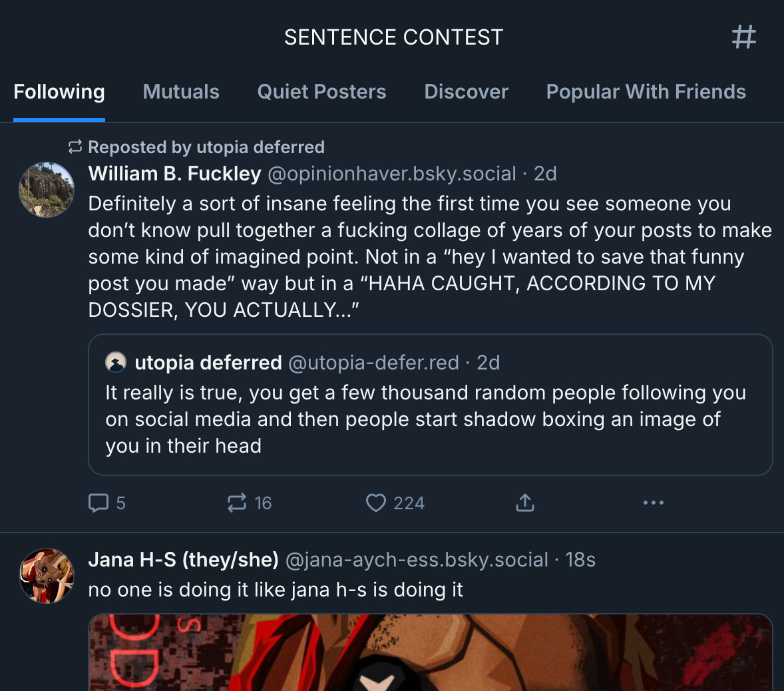784x691 pixels.
Task: Switch to the Following tab
Action: (59, 92)
